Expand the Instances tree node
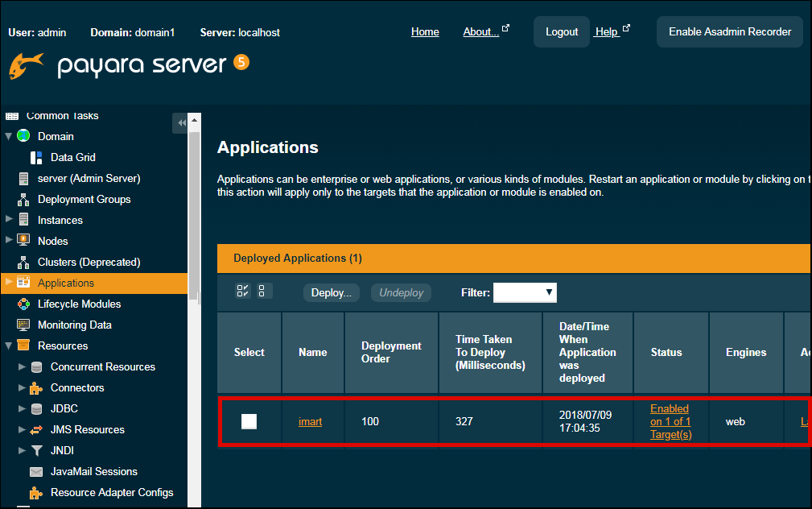812x509 pixels. [x=9, y=220]
